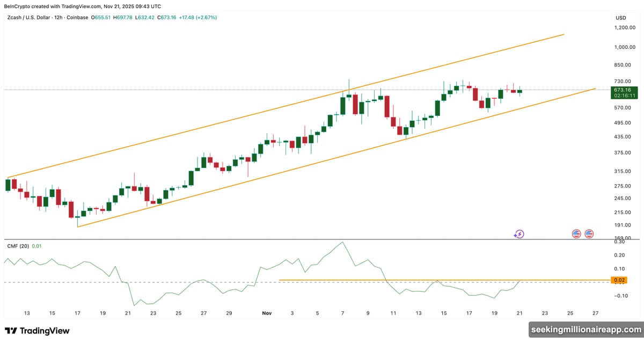Click the TradingView logo

click(38, 331)
